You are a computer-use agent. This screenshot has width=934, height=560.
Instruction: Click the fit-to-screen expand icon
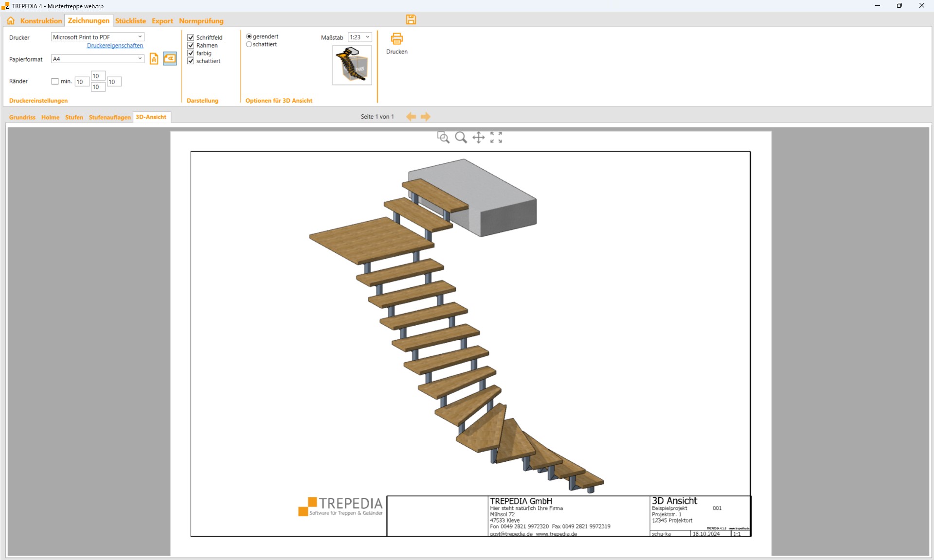point(496,138)
